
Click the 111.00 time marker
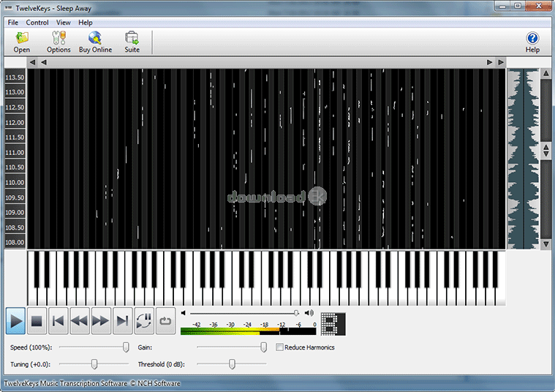coord(15,152)
